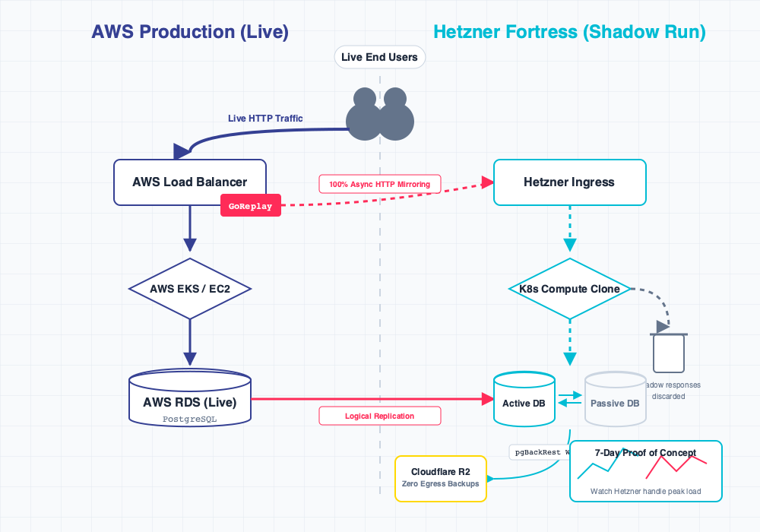Select the shadow responses trash bin icon

pos(669,352)
